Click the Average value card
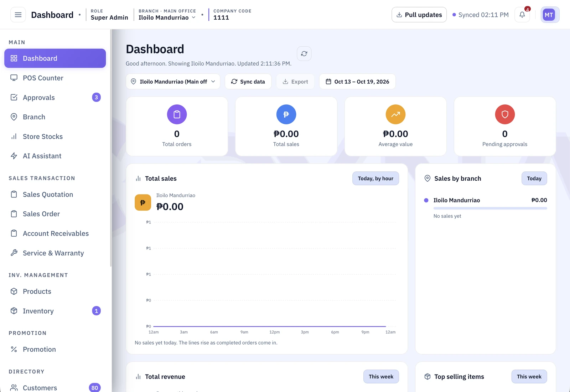Screen dimensions: 570x392 click(x=395, y=126)
